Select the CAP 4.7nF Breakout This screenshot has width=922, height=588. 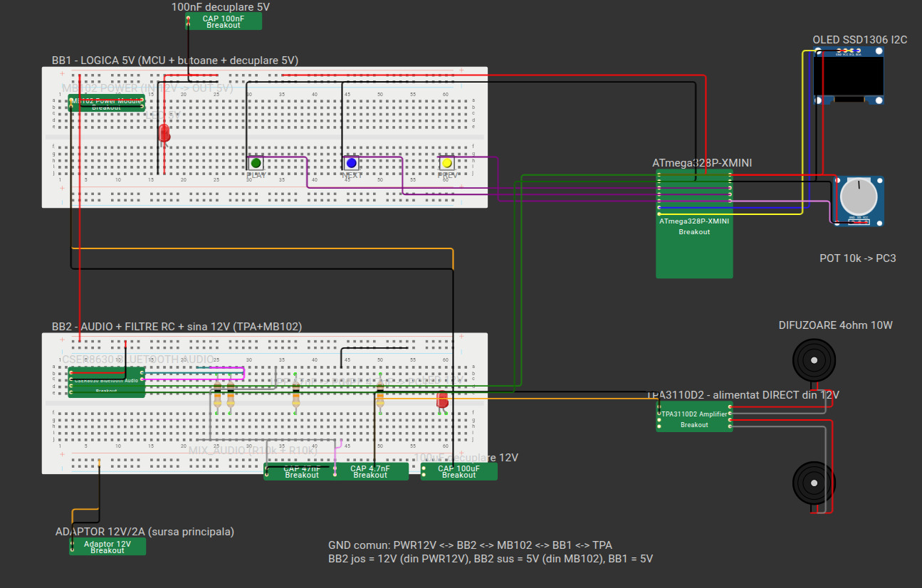[x=370, y=471]
